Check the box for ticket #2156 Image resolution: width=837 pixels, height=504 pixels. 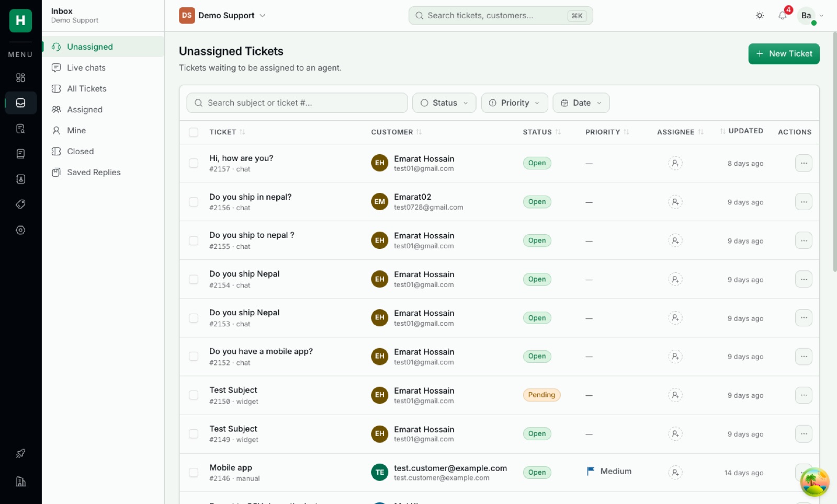(x=194, y=202)
